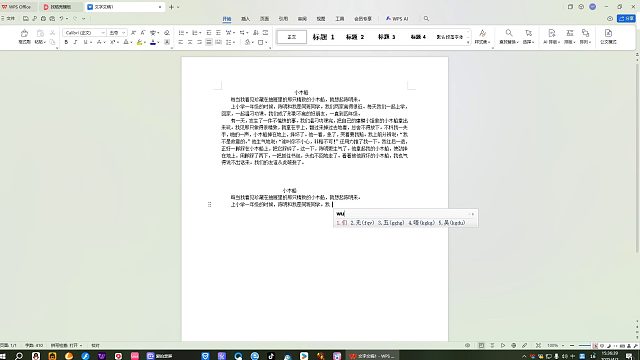Click the Save icon in quick access bar
The image size is (640, 360).
(x=26, y=19)
